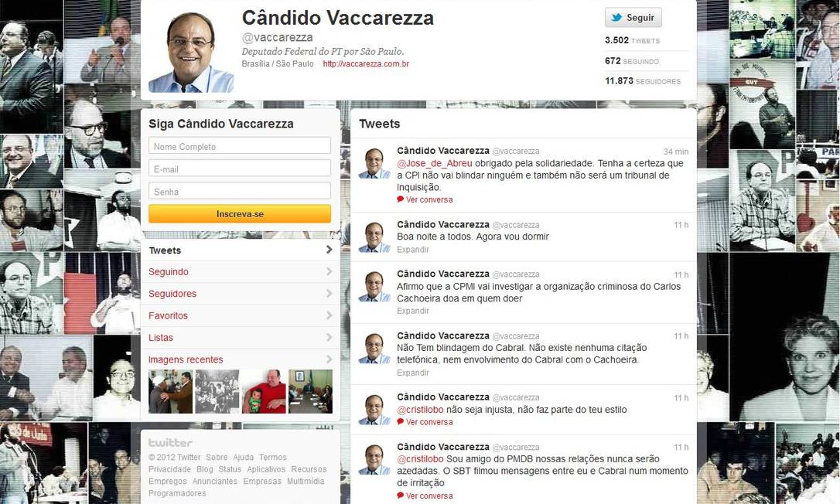Click the Ver conversa speech bubble on Jose_de_Abreu tweet

400,199
